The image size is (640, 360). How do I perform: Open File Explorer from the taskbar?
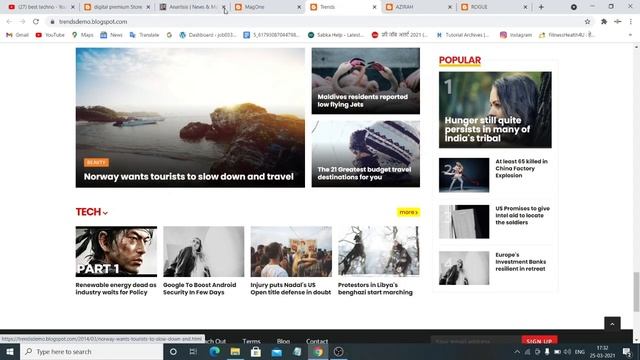[x=235, y=351]
